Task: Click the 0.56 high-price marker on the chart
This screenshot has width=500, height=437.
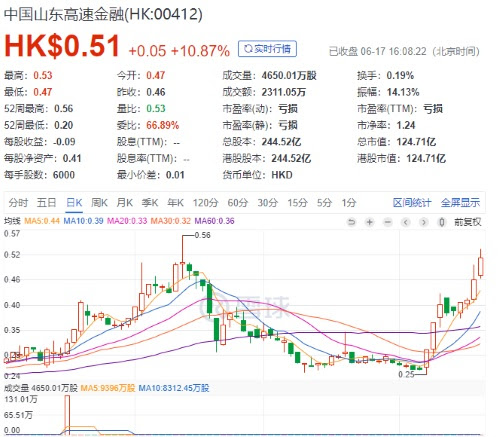Action: point(202,235)
